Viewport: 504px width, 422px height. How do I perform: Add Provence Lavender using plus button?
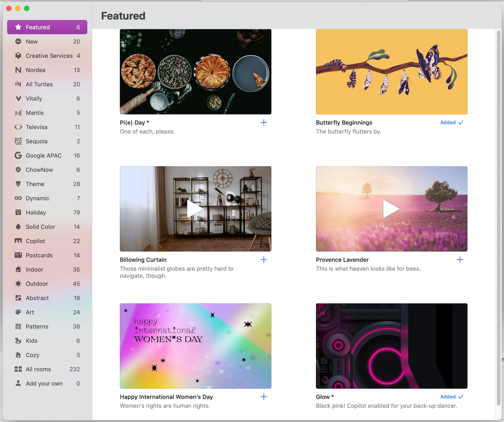tap(460, 260)
